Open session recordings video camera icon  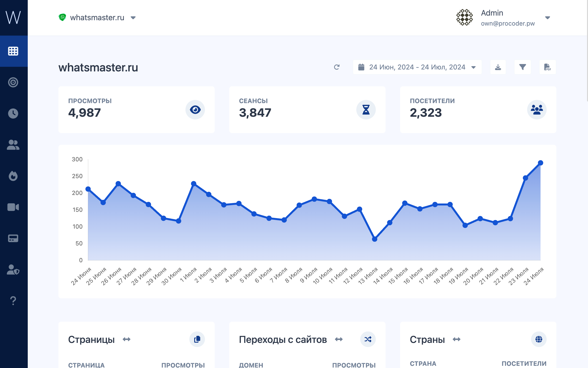pos(13,207)
